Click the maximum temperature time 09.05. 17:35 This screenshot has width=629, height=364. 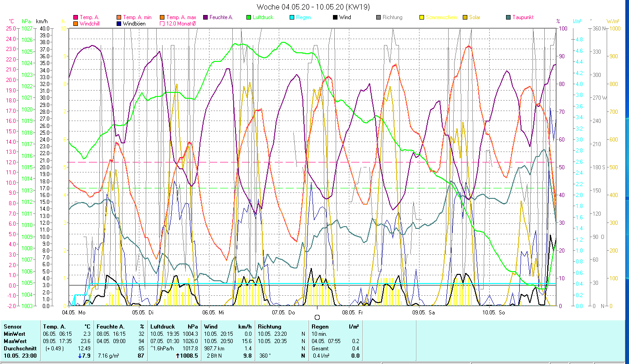coord(58,341)
